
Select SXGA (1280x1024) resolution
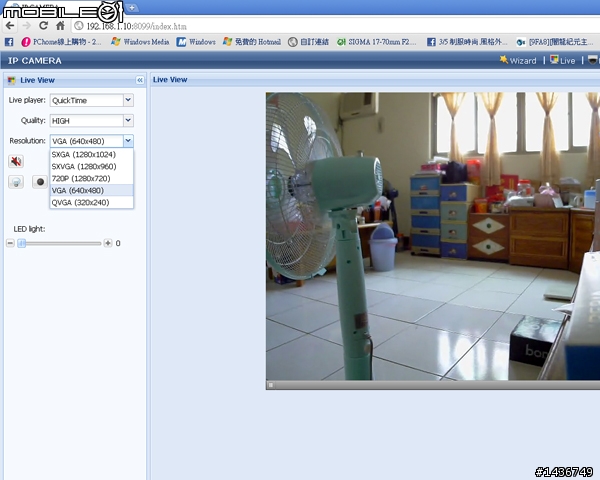tap(91, 154)
